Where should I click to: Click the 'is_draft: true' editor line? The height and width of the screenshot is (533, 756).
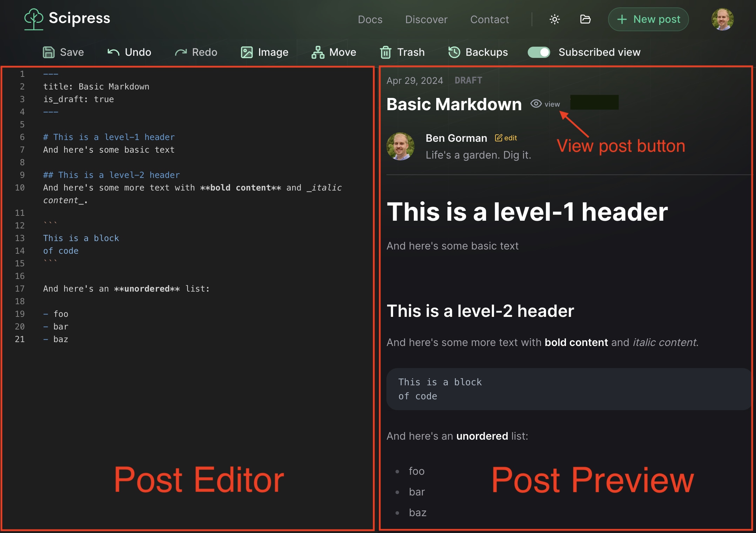tap(79, 99)
